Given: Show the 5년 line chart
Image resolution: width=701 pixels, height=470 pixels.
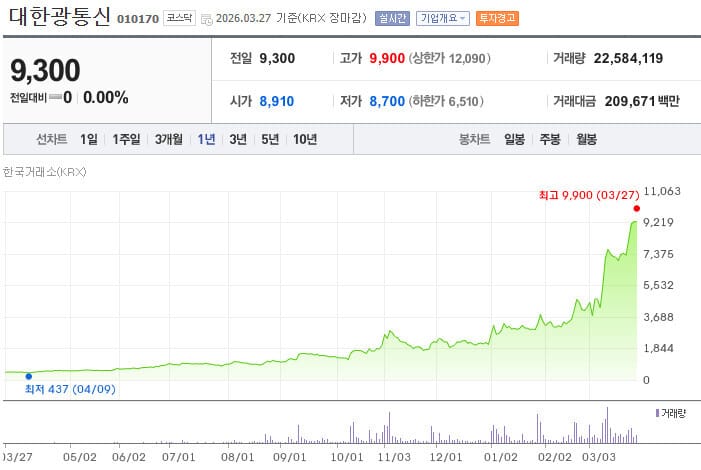Looking at the screenshot, I should click(x=270, y=140).
